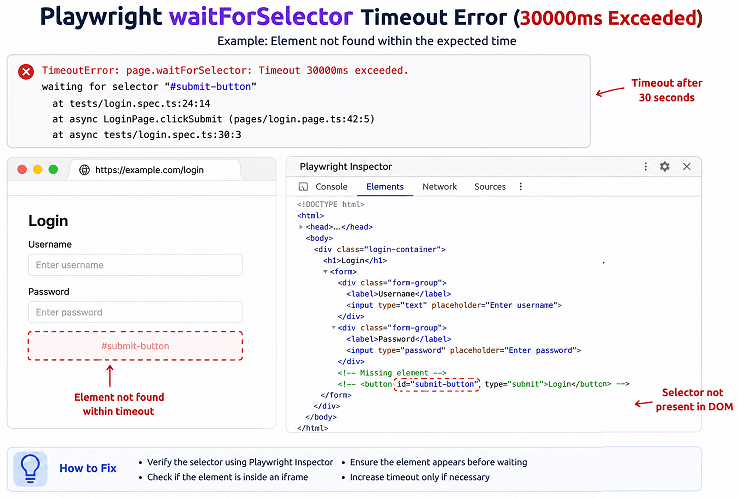Collapse the second form-group div node

(334, 327)
